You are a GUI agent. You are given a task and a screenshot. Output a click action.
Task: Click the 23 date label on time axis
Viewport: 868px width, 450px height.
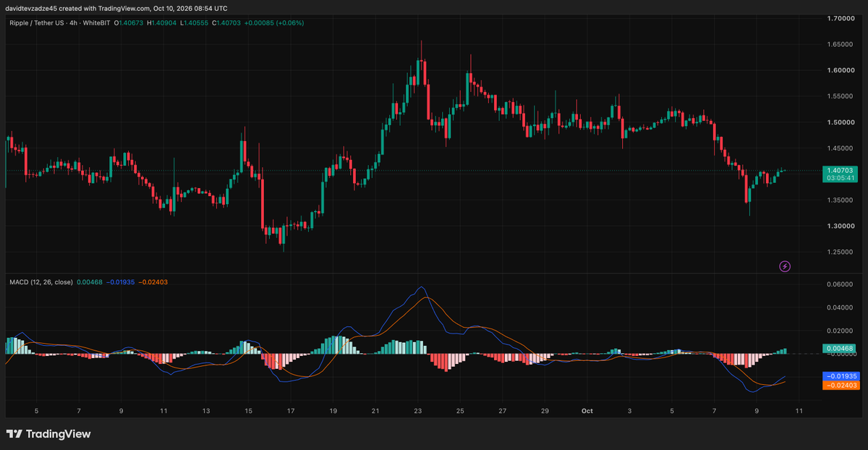[x=417, y=411]
